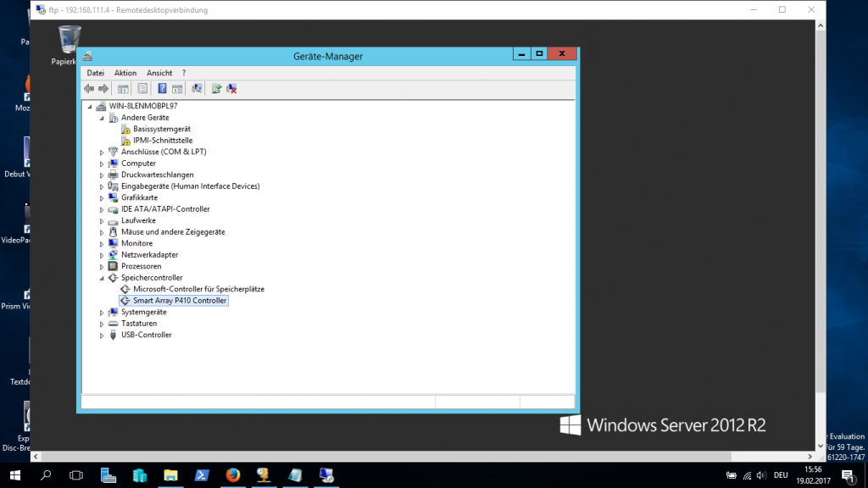Expand the Grafikkarte category

point(102,198)
